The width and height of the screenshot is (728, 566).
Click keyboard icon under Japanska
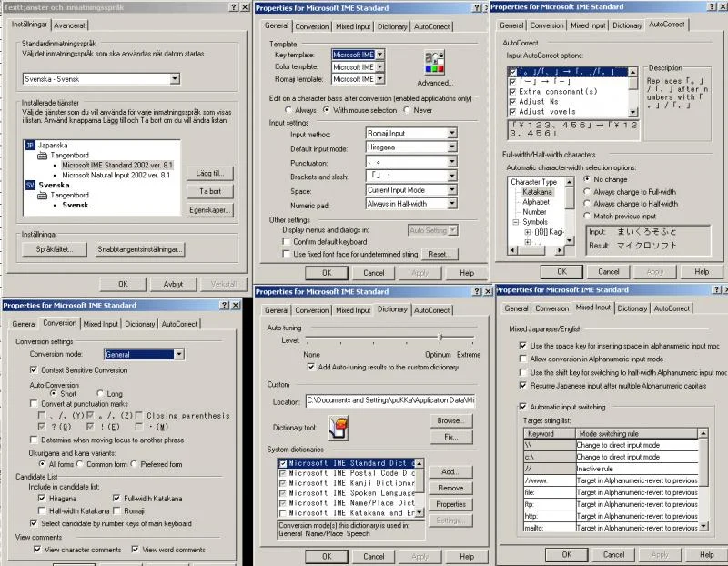(x=42, y=155)
